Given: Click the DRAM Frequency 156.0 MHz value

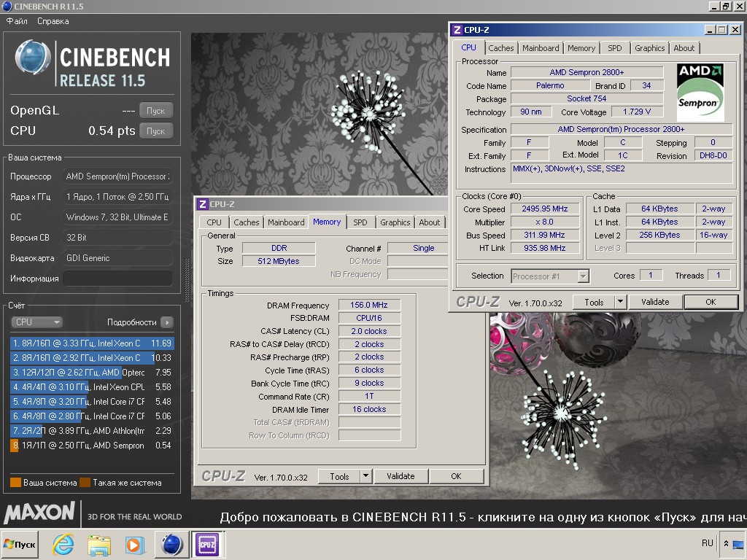Looking at the screenshot, I should pos(369,305).
